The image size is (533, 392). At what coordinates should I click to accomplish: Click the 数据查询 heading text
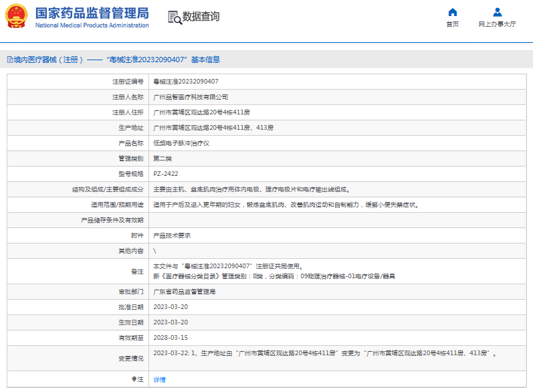pos(201,17)
